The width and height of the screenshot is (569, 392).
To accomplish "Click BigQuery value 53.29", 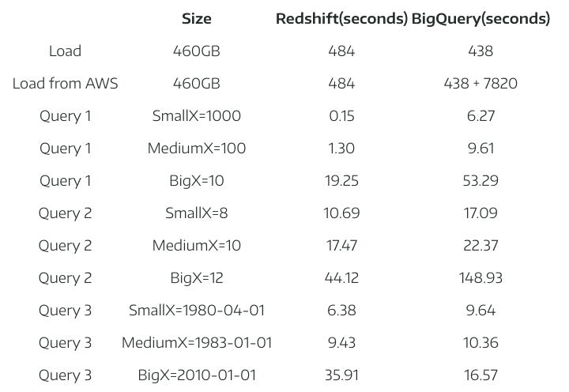I will pyautogui.click(x=480, y=181).
